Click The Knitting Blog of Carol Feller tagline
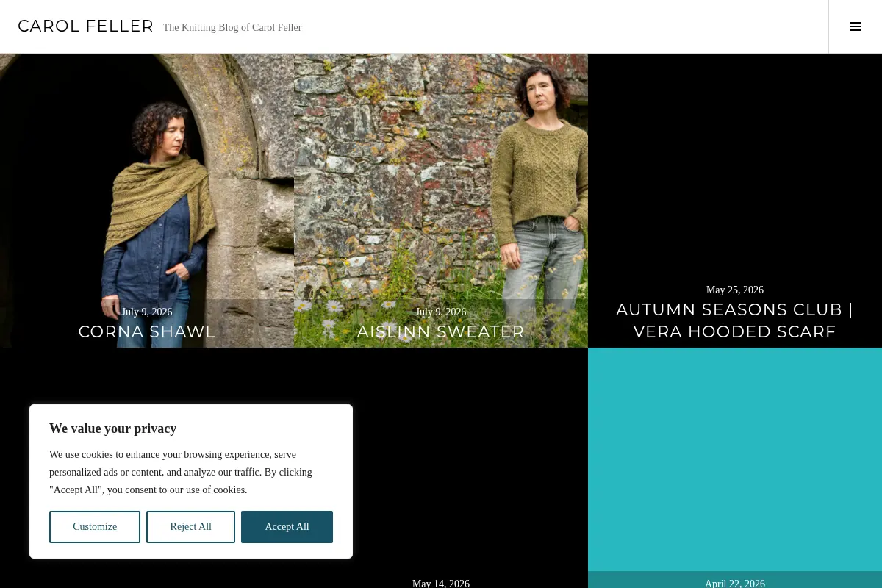 tap(232, 28)
